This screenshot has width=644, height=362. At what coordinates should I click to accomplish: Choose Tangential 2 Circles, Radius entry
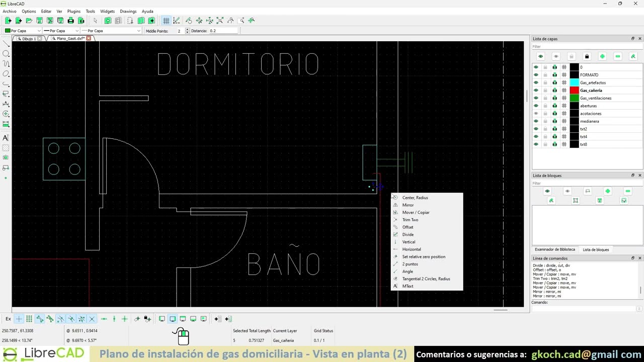point(426,279)
